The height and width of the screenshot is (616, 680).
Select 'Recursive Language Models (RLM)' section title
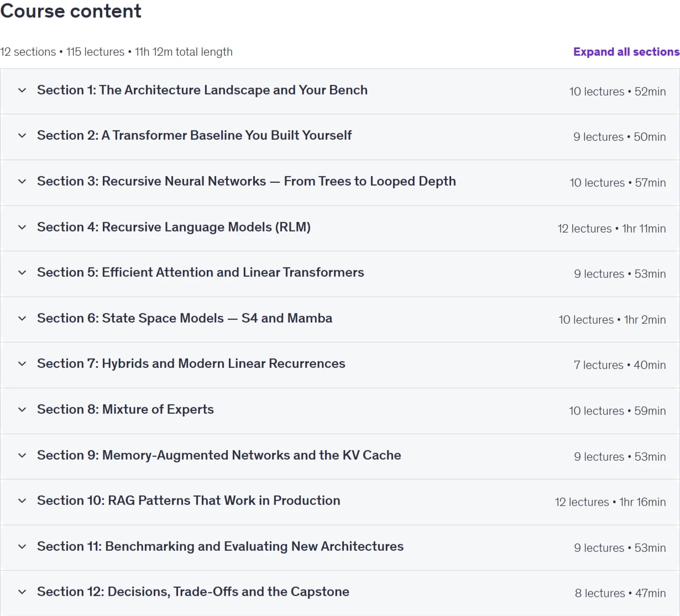pyautogui.click(x=206, y=227)
